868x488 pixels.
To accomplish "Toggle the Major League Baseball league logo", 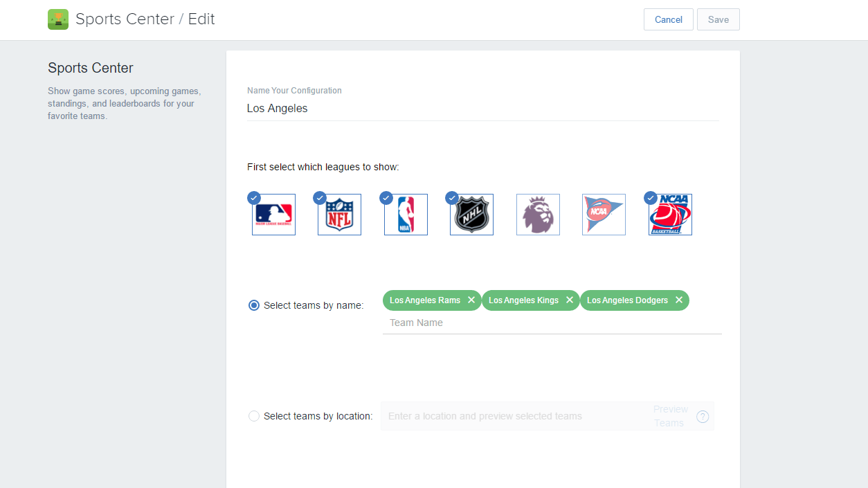I will [273, 215].
